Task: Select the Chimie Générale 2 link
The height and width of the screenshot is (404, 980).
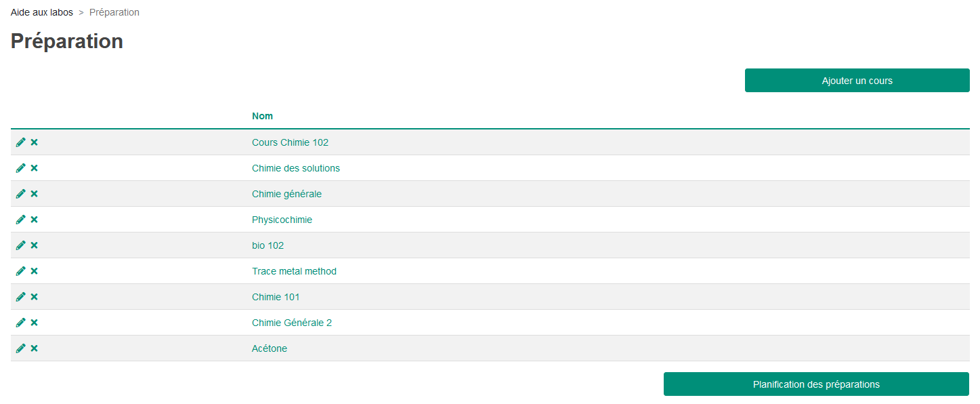Action: (x=292, y=323)
